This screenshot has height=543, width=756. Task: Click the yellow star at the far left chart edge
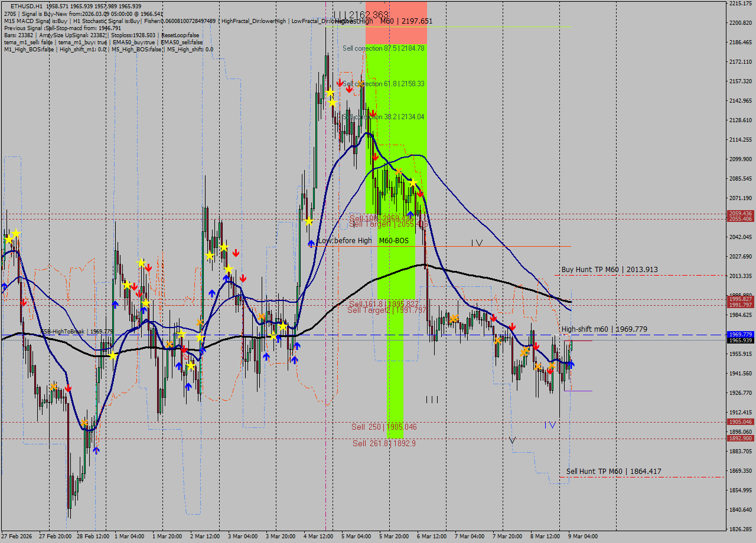(8, 238)
